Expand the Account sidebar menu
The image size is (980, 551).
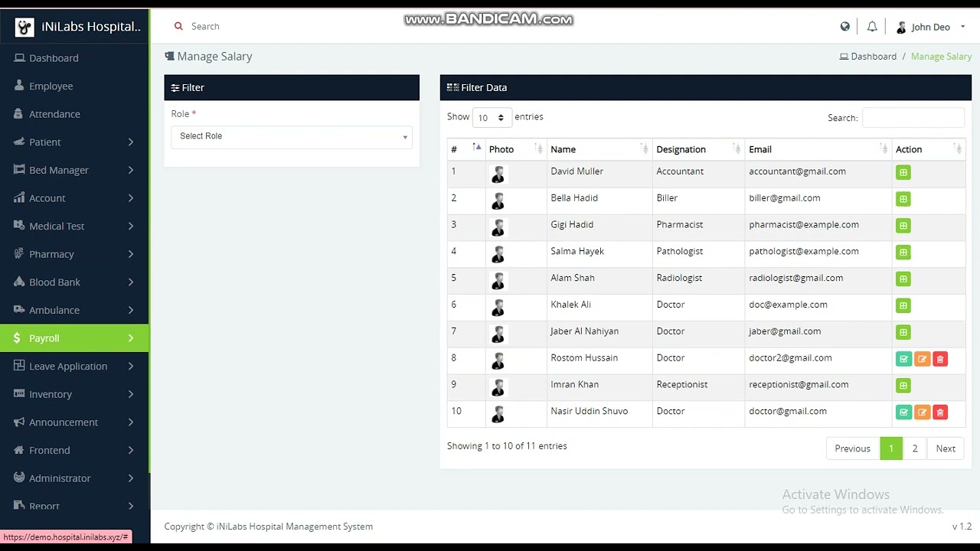click(x=74, y=198)
